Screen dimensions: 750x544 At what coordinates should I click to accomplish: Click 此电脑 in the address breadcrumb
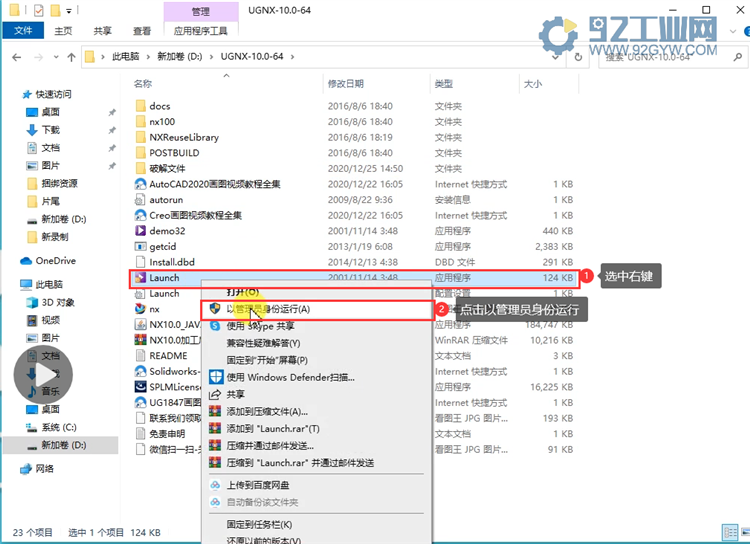click(x=126, y=56)
